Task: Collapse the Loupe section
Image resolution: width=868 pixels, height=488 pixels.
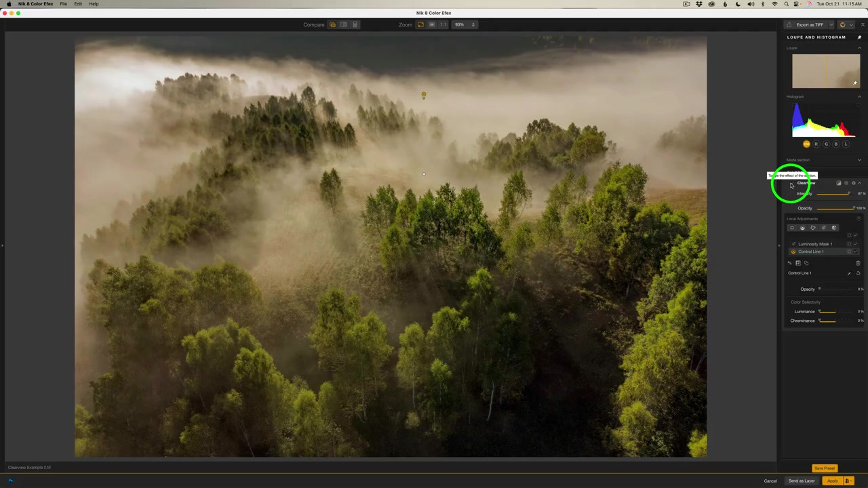Action: pyautogui.click(x=859, y=48)
